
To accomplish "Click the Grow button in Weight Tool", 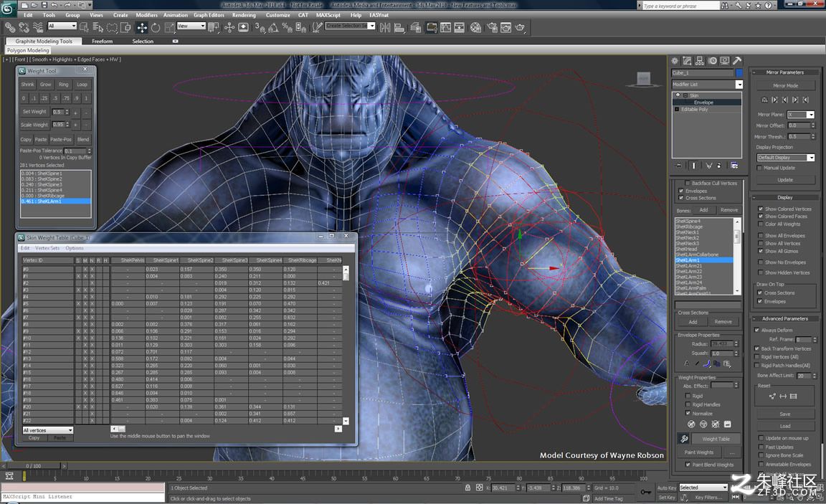I will [x=46, y=85].
